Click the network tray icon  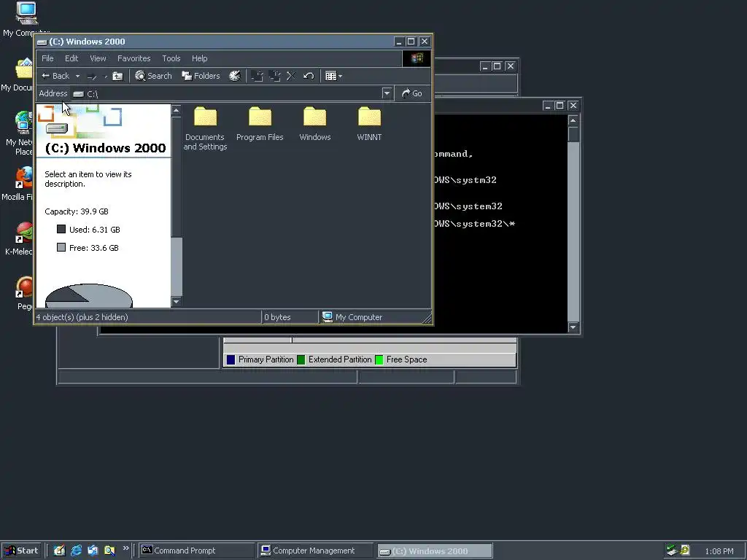click(672, 551)
